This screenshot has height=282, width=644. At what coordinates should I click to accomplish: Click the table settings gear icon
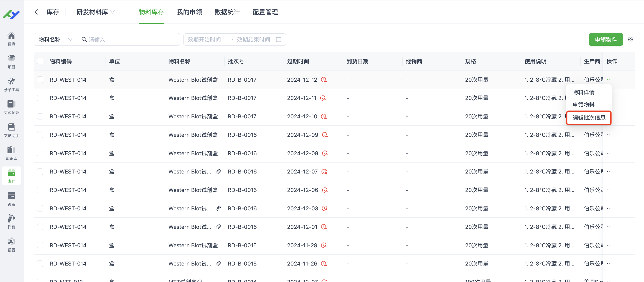pos(630,40)
